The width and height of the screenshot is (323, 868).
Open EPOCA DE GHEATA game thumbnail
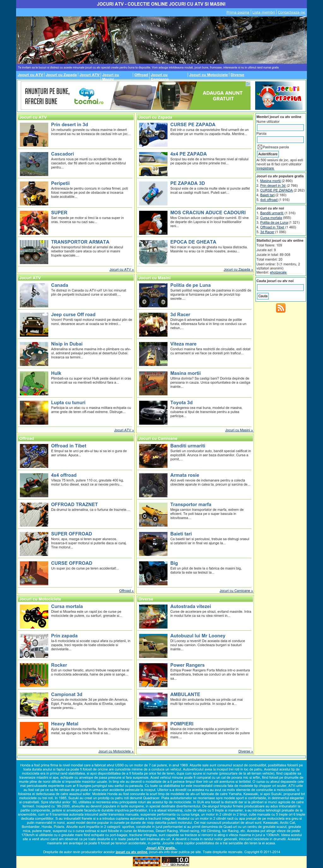coord(153,252)
